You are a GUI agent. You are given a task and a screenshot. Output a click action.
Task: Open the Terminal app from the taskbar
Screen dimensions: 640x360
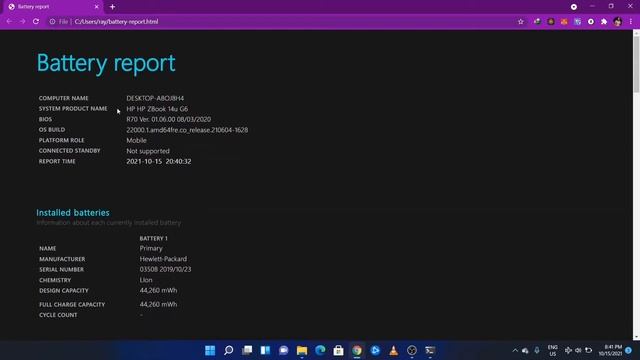(x=430, y=350)
